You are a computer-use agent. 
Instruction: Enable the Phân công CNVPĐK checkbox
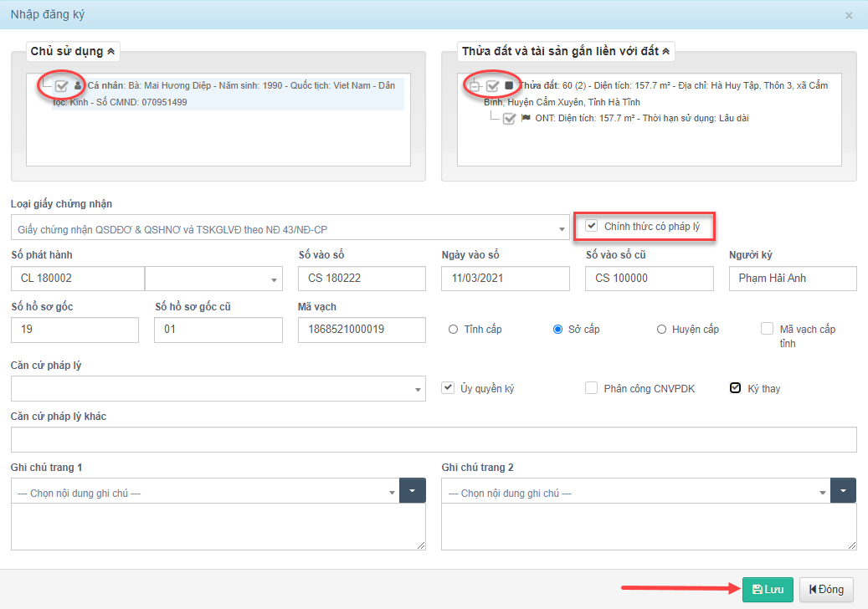(x=592, y=388)
